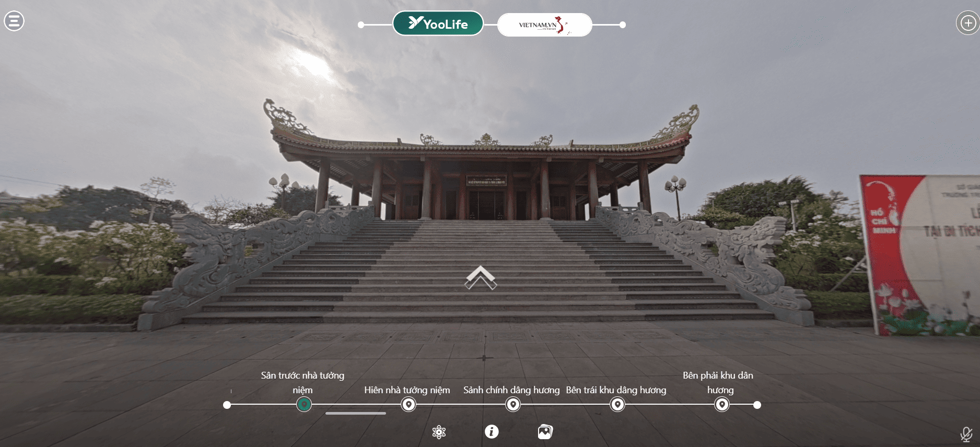Go to 'Hiên nhà tưởng niệm' location pin
980x447 pixels.
click(x=409, y=404)
